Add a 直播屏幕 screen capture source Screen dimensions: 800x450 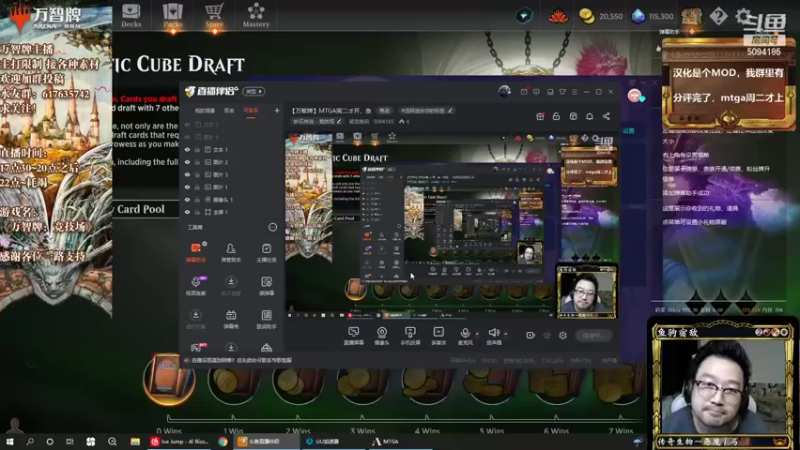pos(353,336)
